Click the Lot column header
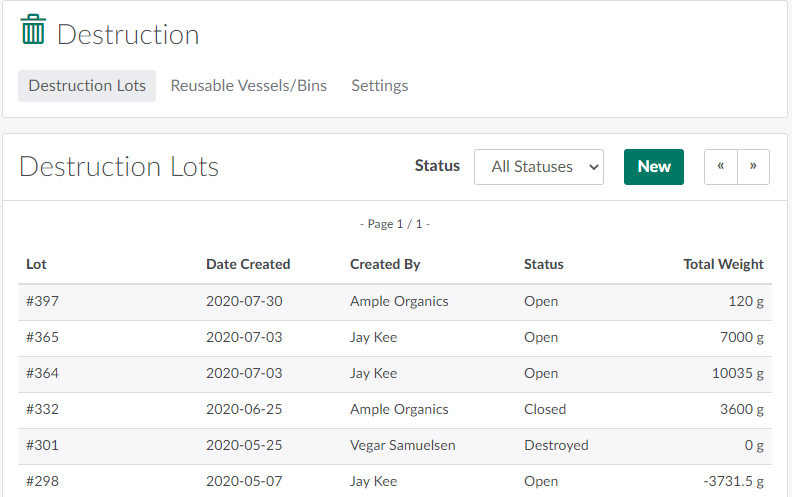Image resolution: width=792 pixels, height=497 pixels. click(x=36, y=265)
